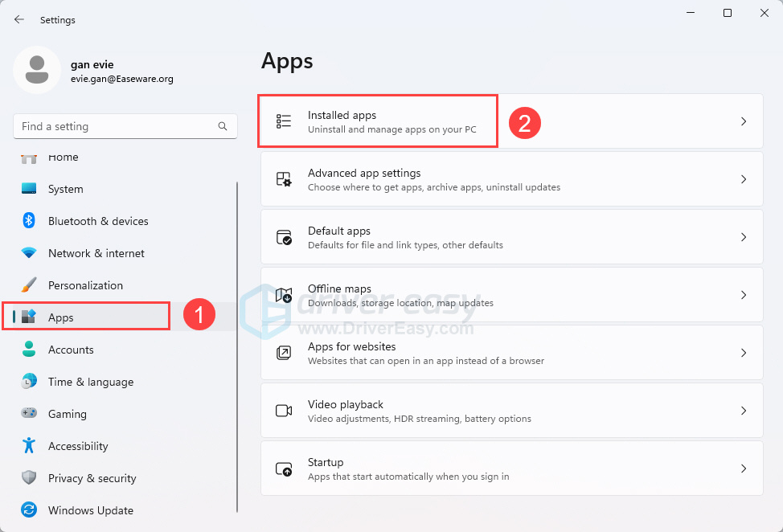Select Accounts in the sidebar

point(71,350)
